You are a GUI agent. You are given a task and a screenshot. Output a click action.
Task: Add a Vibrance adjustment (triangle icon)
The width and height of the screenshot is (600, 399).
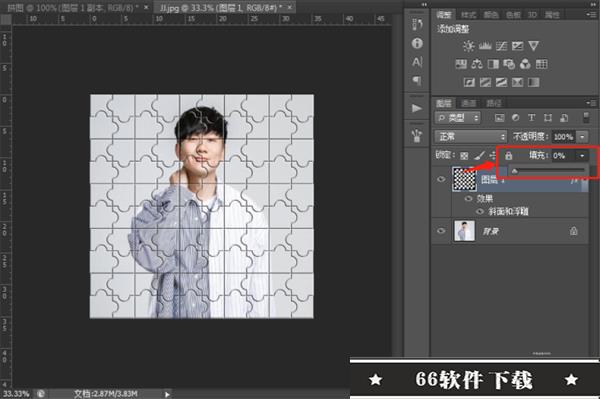533,46
